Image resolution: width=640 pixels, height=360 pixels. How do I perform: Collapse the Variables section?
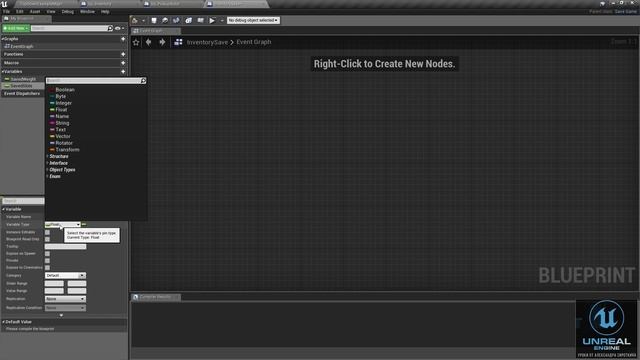point(2,71)
